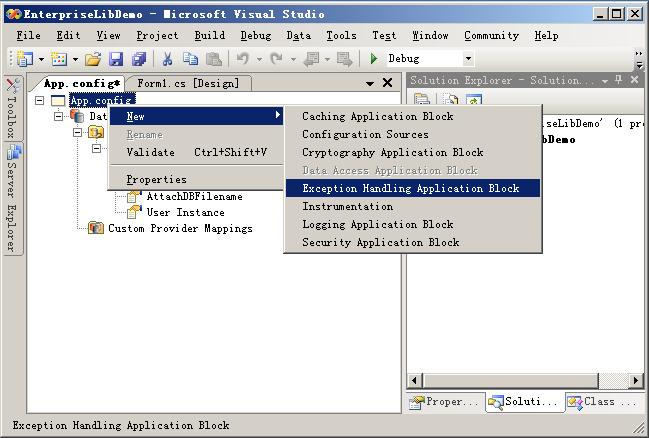Click the AttachDBFilename node icon

click(134, 197)
